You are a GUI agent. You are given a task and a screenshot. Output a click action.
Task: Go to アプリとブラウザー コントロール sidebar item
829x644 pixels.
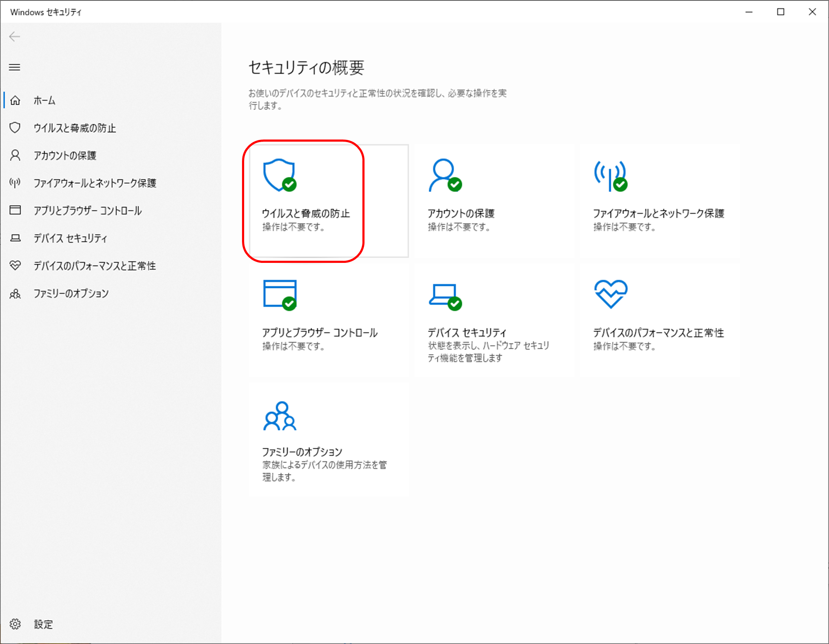click(x=88, y=211)
